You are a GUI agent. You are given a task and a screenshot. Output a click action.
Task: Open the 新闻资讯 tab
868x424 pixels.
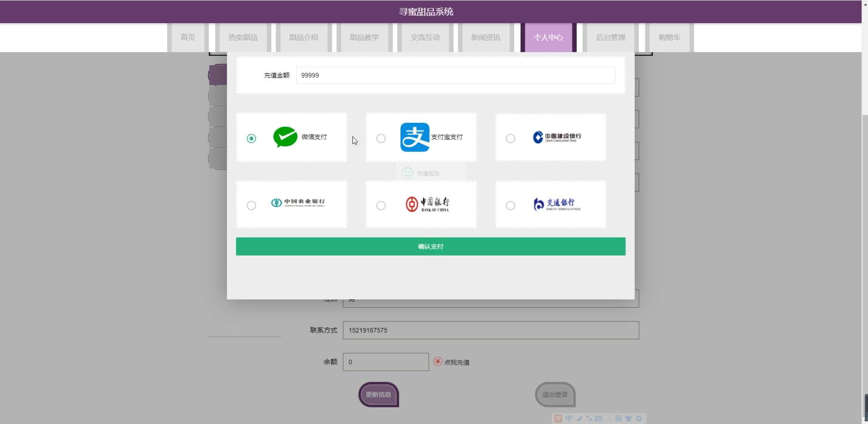486,37
